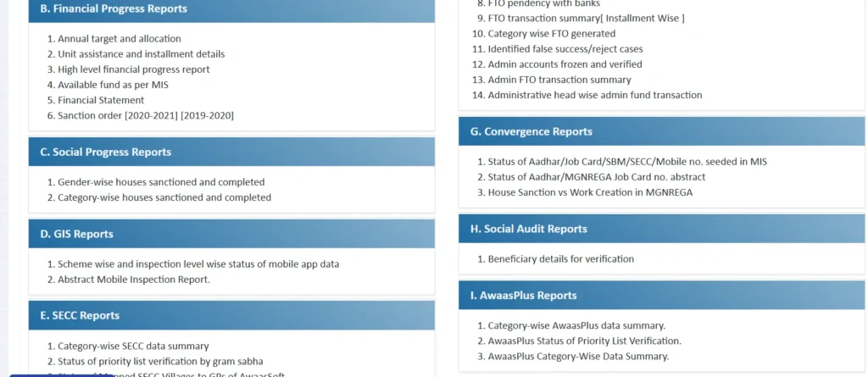This screenshot has height=377, width=868.
Task: Open Category-wise houses sanctioned and completed
Action: (x=164, y=197)
